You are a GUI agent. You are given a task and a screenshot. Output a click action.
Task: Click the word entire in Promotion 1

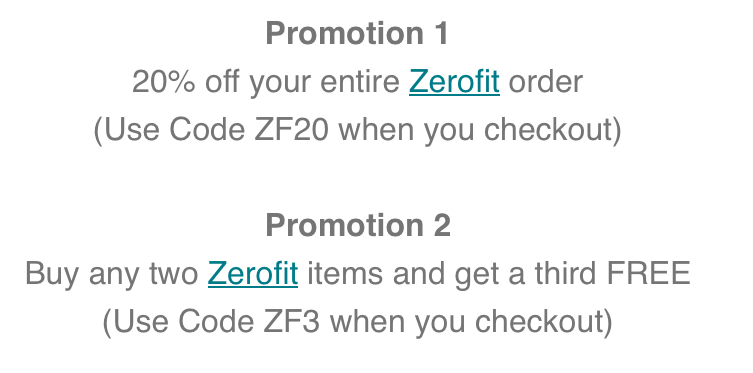click(360, 82)
